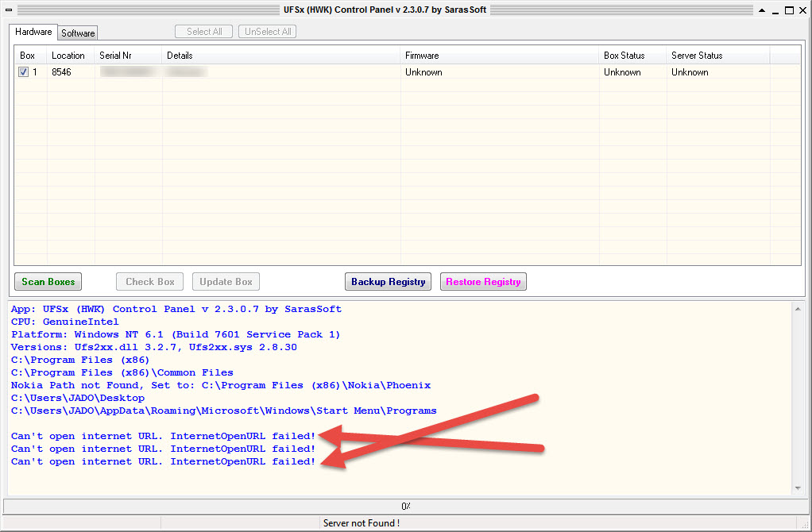Click the Box column header
The width and height of the screenshot is (812, 532).
pyautogui.click(x=30, y=56)
